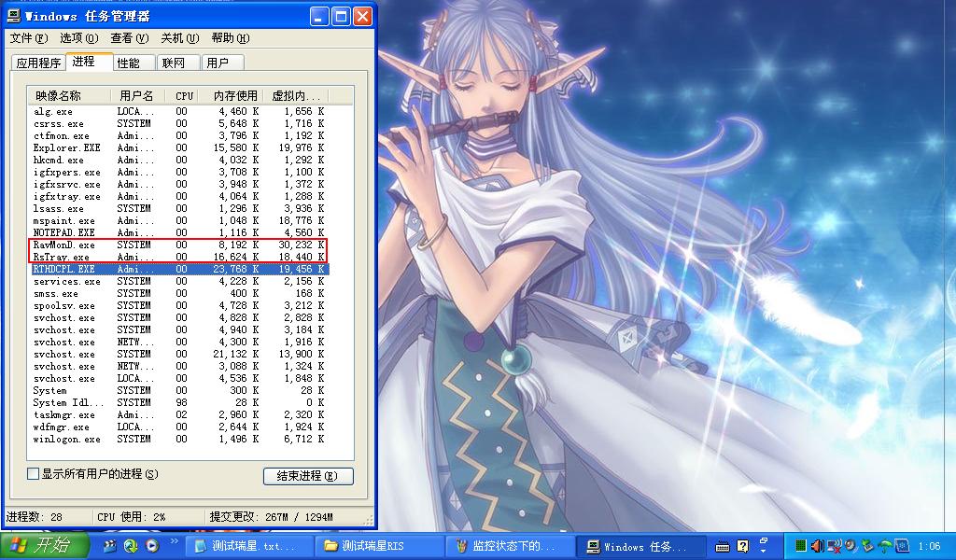Click the blue Intel graphics tray icon

pos(903,546)
